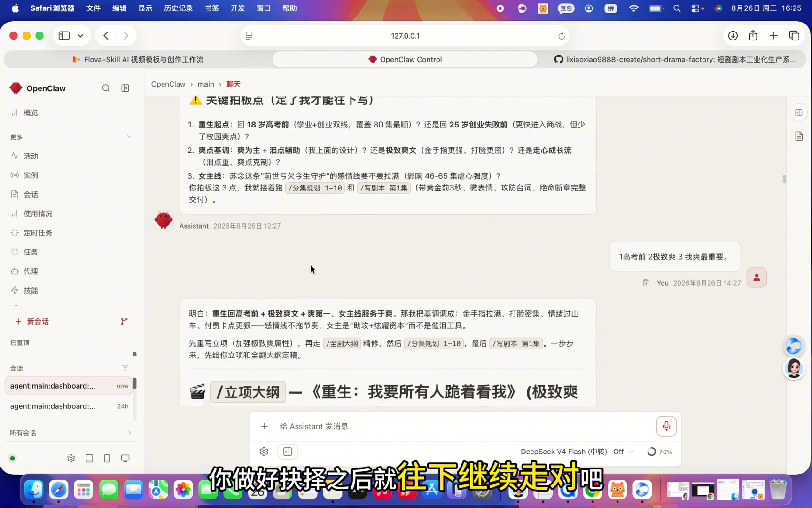Open the 历史记录 menu in menu bar

tap(178, 8)
